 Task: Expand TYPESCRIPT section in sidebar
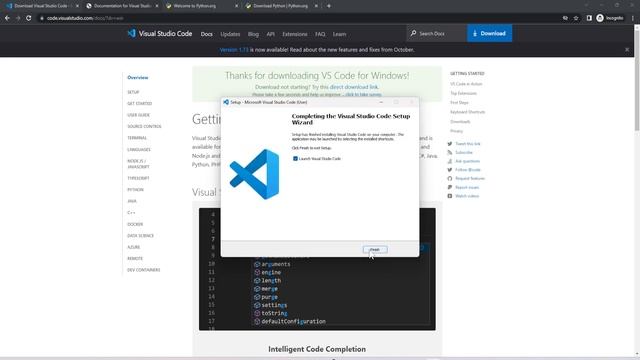[x=138, y=178]
